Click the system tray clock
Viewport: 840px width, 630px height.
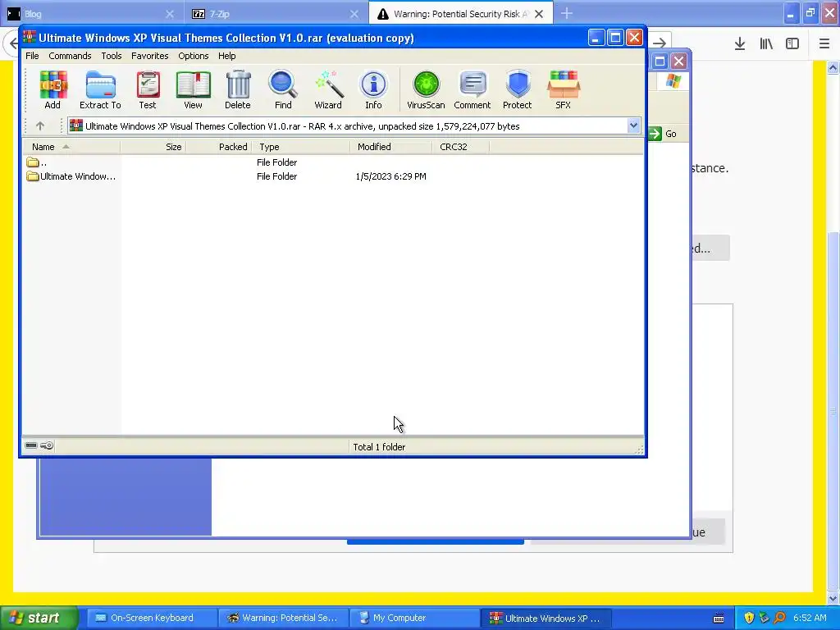(810, 618)
